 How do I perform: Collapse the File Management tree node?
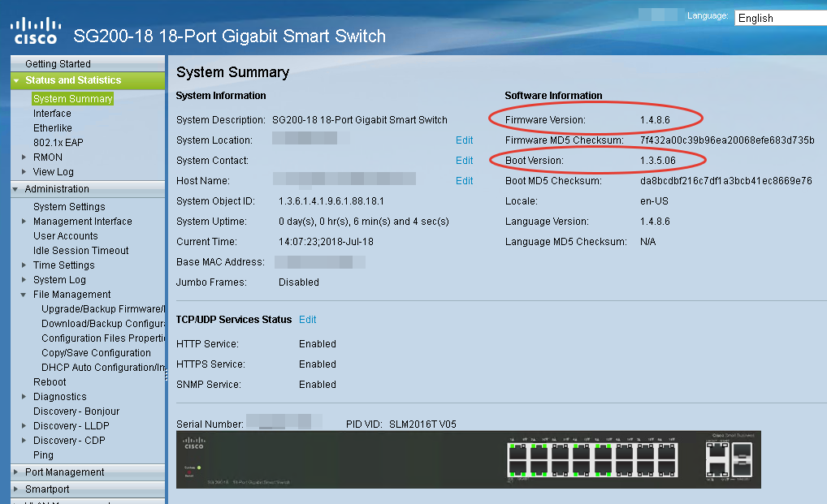(x=24, y=295)
